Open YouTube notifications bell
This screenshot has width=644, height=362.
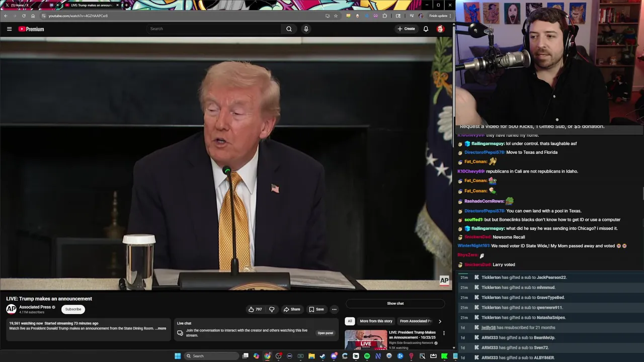tap(426, 29)
